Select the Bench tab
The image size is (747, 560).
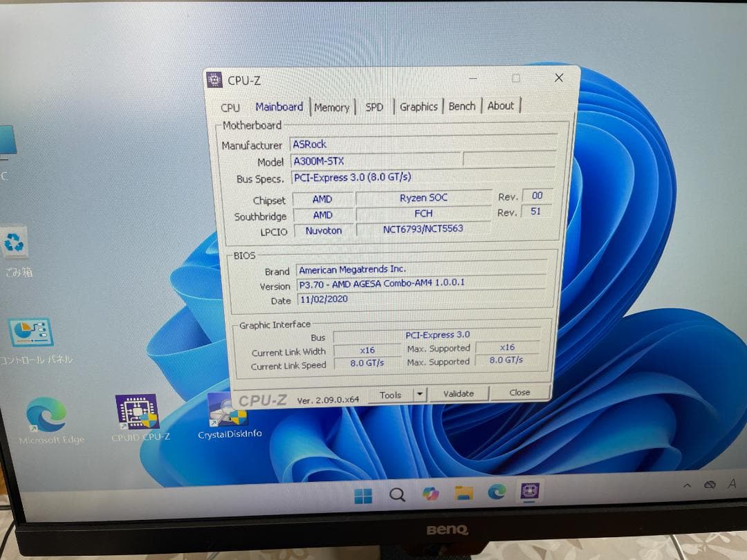[461, 105]
